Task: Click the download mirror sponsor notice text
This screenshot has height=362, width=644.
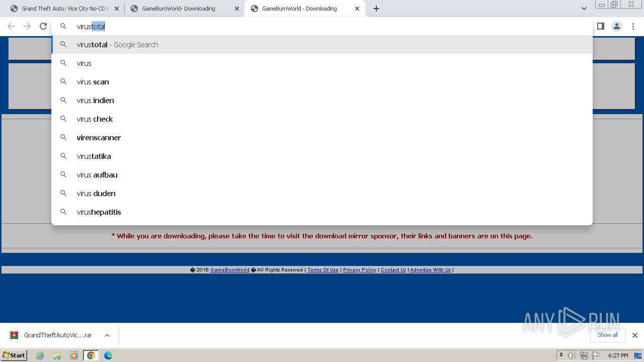Action: click(322, 236)
